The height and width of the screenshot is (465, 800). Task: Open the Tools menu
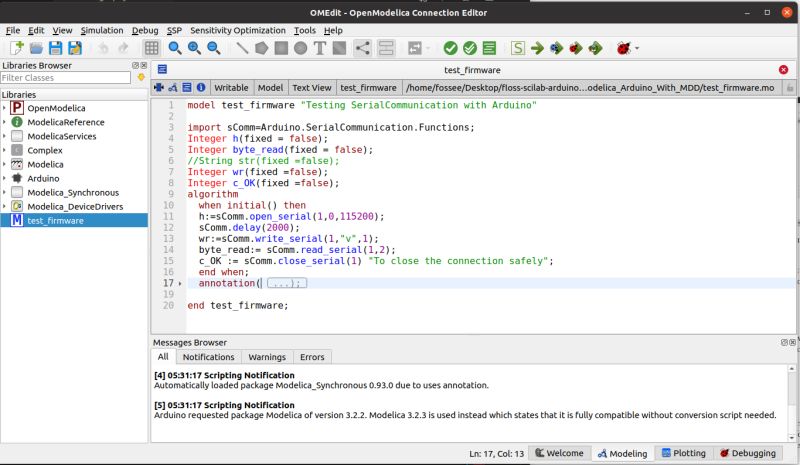305,30
